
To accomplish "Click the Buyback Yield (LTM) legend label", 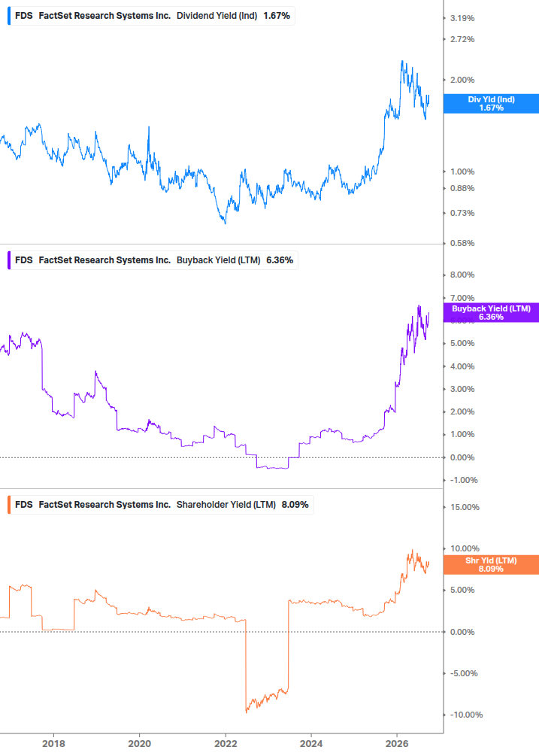I will click(218, 260).
